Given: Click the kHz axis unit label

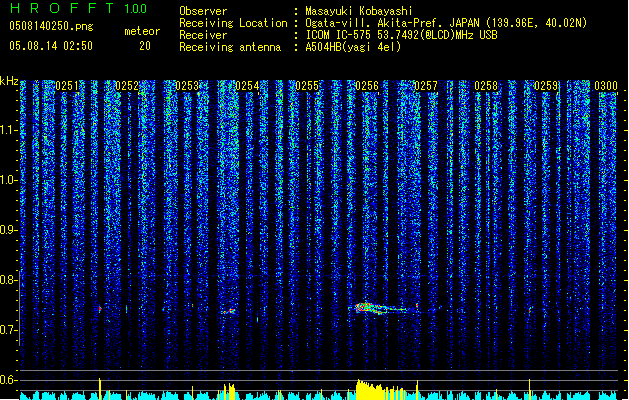Looking at the screenshot, I should pos(9,81).
